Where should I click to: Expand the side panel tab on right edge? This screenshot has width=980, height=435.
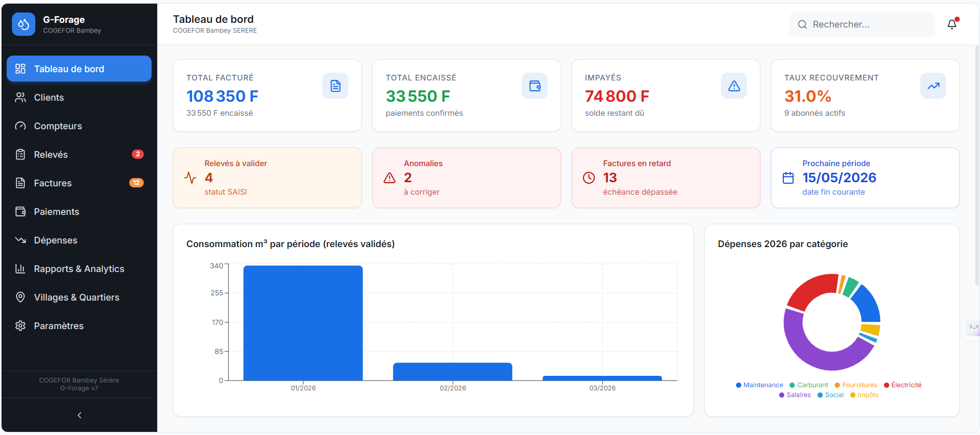973,327
